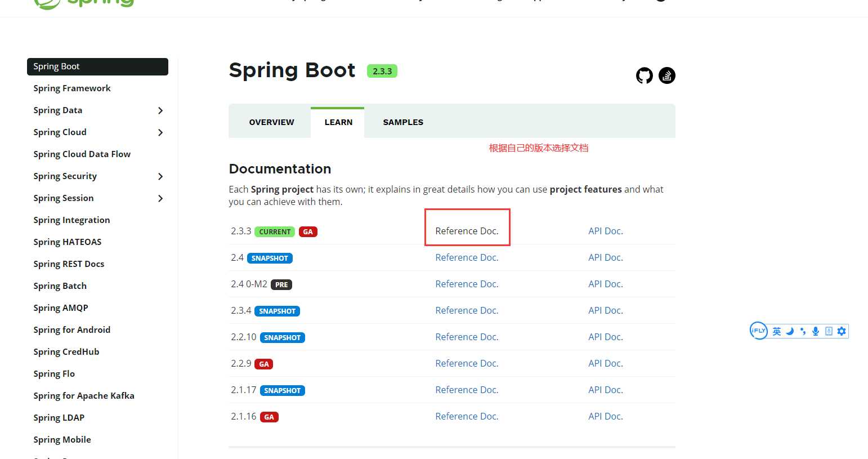Screen dimensions: 868x459
Task: Select the Spring Cloud sidebar label
Action: click(60, 132)
